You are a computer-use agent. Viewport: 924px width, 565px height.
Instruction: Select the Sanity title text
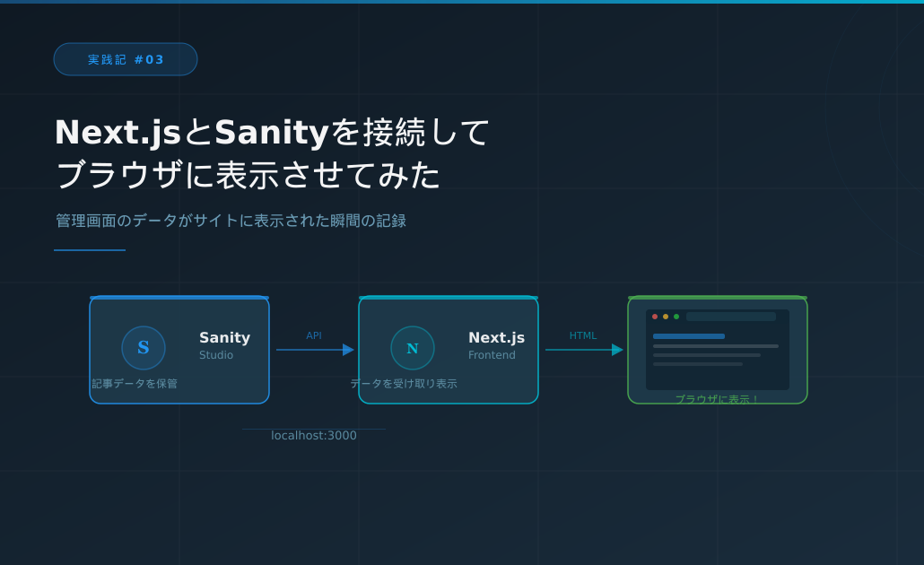[224, 338]
